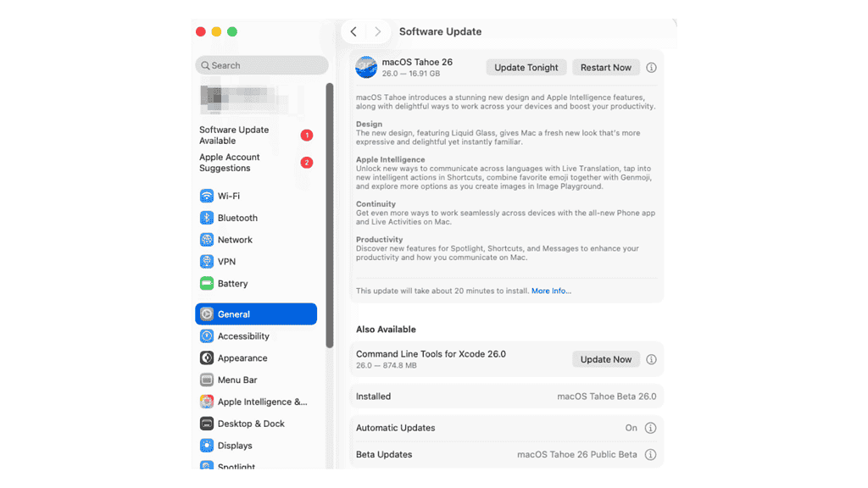Go back with the left chevron
Image resolution: width=868 pixels, height=488 pixels.
[x=353, y=31]
